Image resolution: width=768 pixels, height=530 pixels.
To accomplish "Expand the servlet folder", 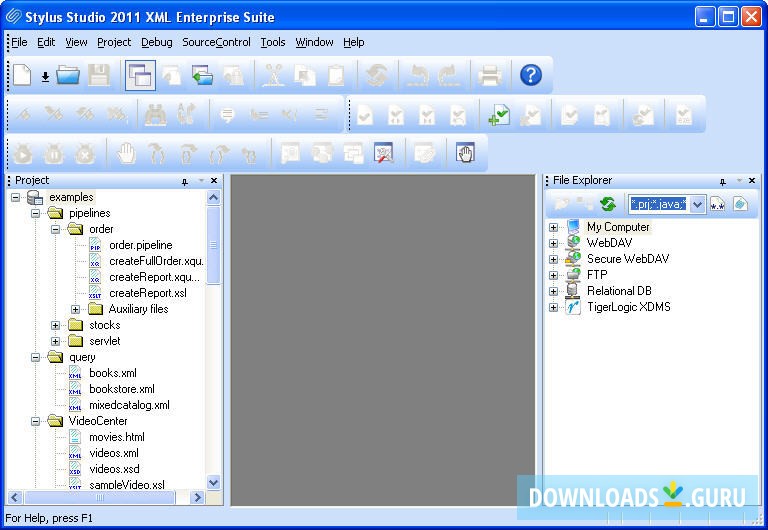I will click(56, 341).
